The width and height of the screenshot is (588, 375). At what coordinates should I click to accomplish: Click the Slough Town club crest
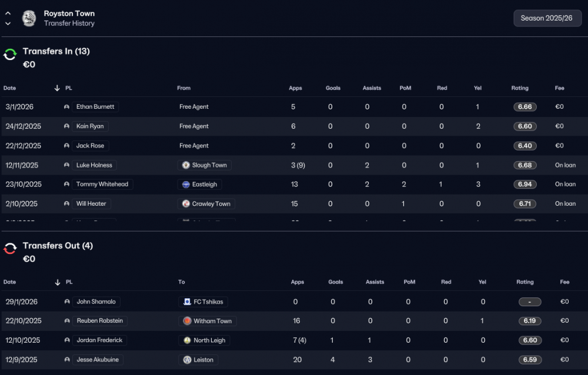point(186,165)
